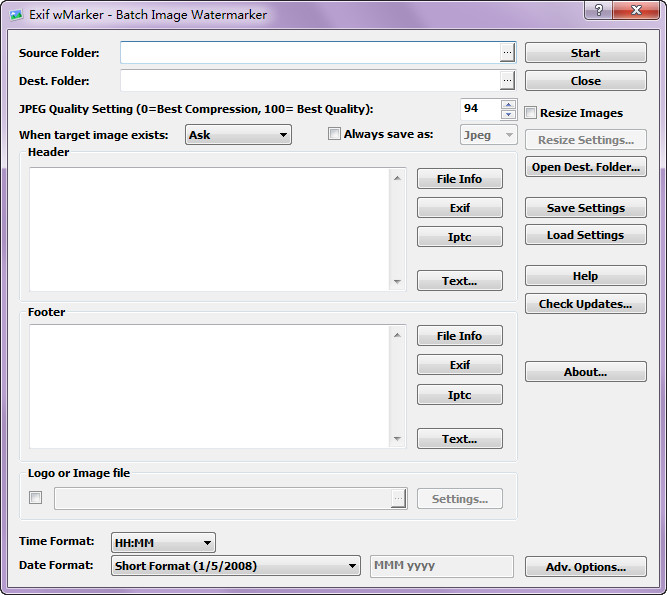Screen dimensions: 667x595
Task: Click the Start button
Action: coord(586,53)
